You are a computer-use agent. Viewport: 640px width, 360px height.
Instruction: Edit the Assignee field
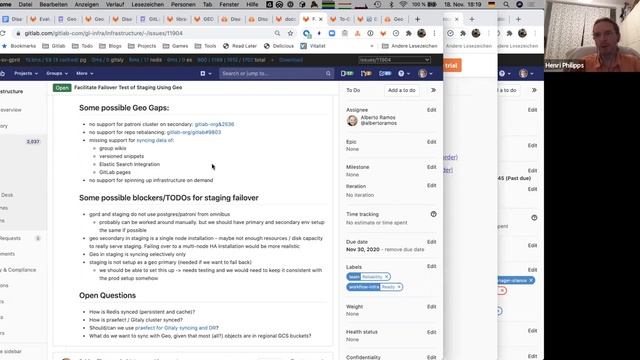[431, 110]
